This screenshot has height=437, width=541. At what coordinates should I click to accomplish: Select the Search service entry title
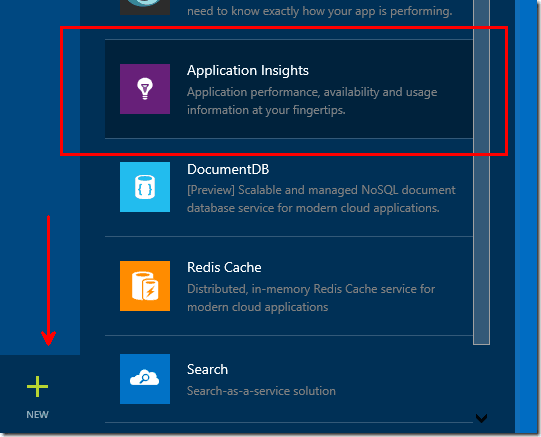[x=207, y=369]
